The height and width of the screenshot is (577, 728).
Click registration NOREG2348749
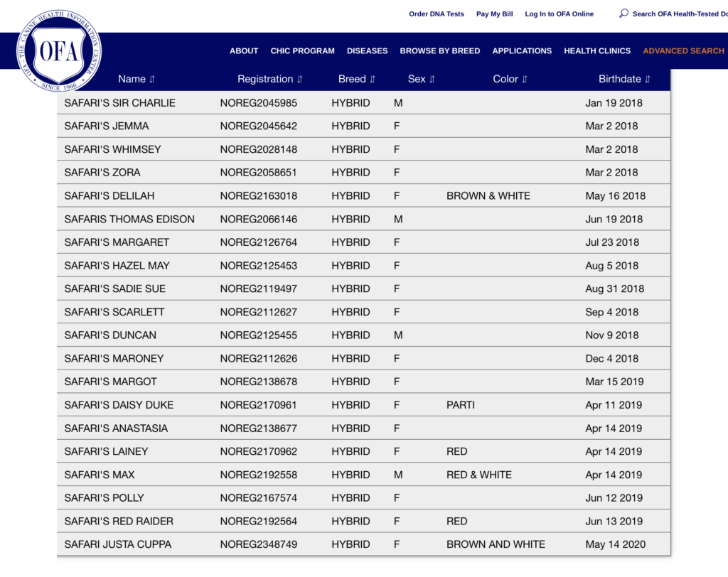(259, 544)
